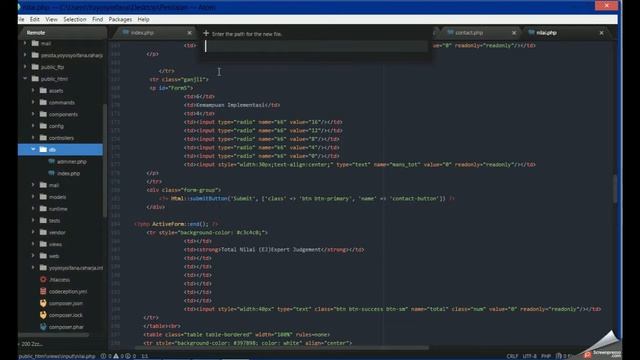
Task: Expand the public_ftp folder
Action: click(x=25, y=67)
